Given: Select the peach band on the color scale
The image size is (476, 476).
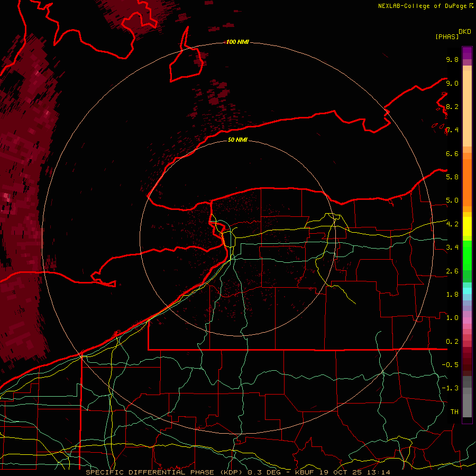Looking at the screenshot, I should [x=467, y=106].
